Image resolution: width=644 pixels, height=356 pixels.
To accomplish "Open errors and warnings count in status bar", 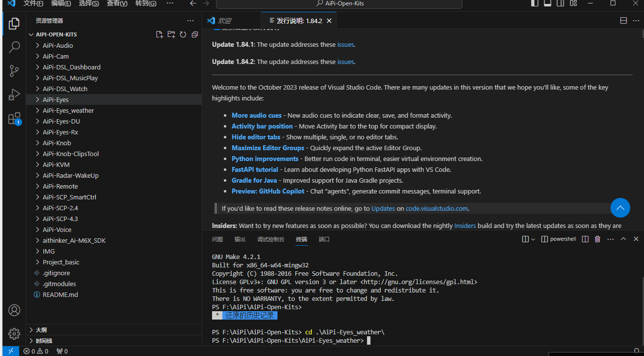I will 36,351.
